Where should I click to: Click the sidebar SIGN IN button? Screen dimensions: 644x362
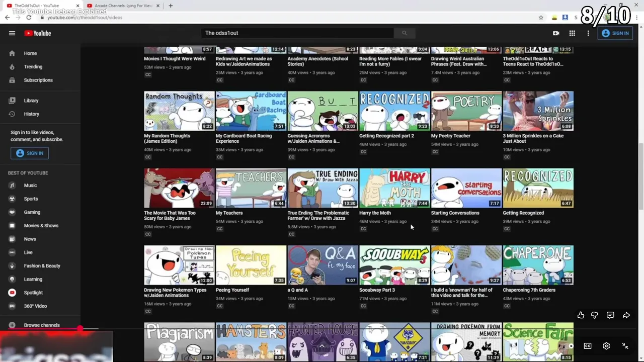pyautogui.click(x=30, y=153)
